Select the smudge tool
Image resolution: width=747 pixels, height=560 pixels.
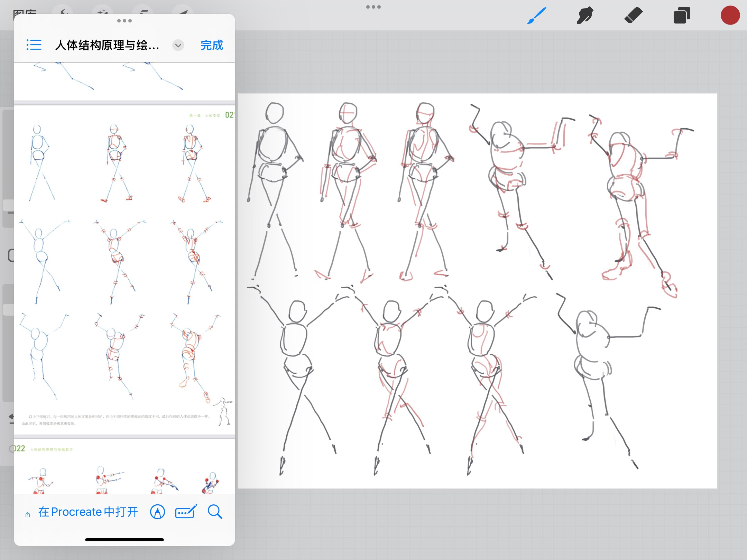[585, 16]
